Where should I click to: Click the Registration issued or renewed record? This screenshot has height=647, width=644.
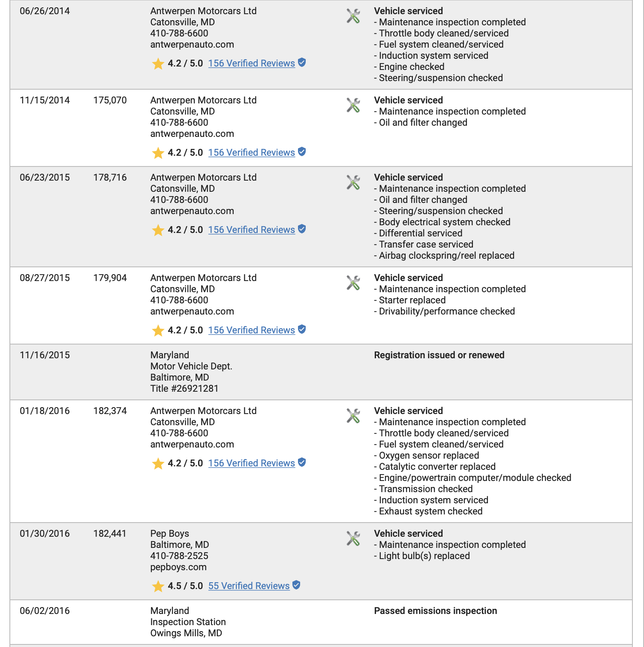[439, 355]
